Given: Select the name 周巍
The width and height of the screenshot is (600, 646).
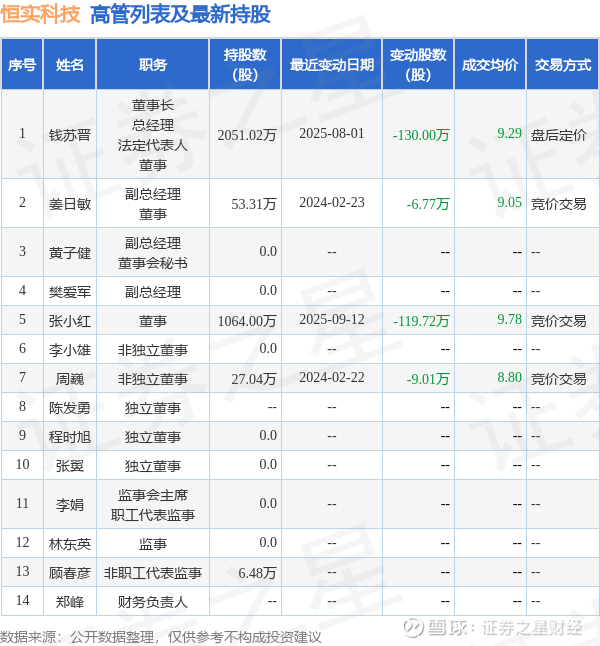Looking at the screenshot, I should click(x=70, y=379).
